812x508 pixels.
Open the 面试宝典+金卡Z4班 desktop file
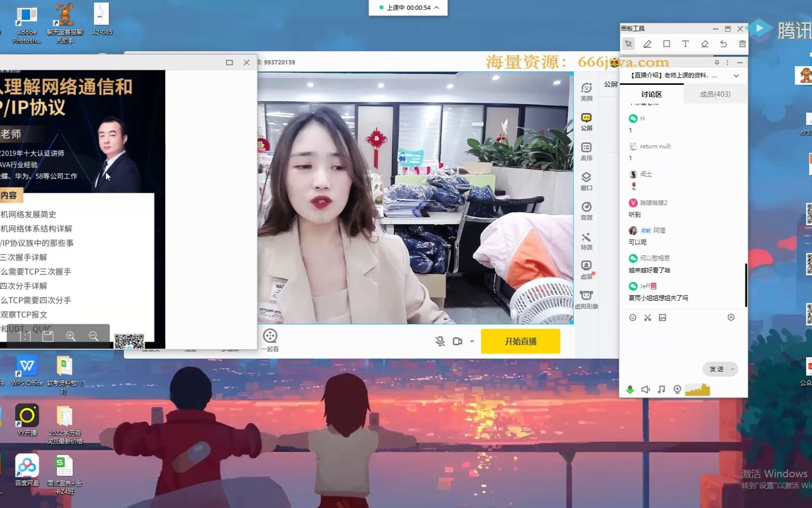(x=65, y=475)
